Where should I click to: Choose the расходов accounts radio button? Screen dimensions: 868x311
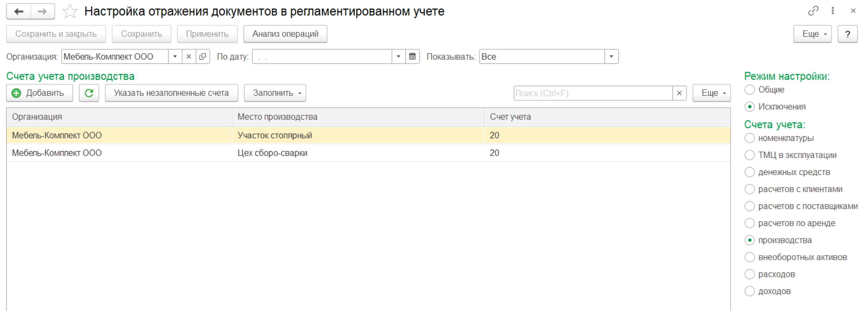[x=750, y=274]
